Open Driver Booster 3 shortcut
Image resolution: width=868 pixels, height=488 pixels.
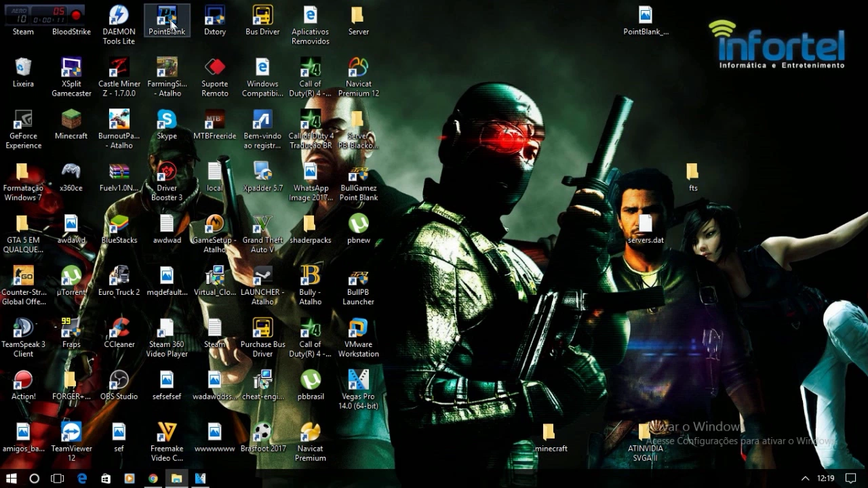pyautogui.click(x=167, y=182)
